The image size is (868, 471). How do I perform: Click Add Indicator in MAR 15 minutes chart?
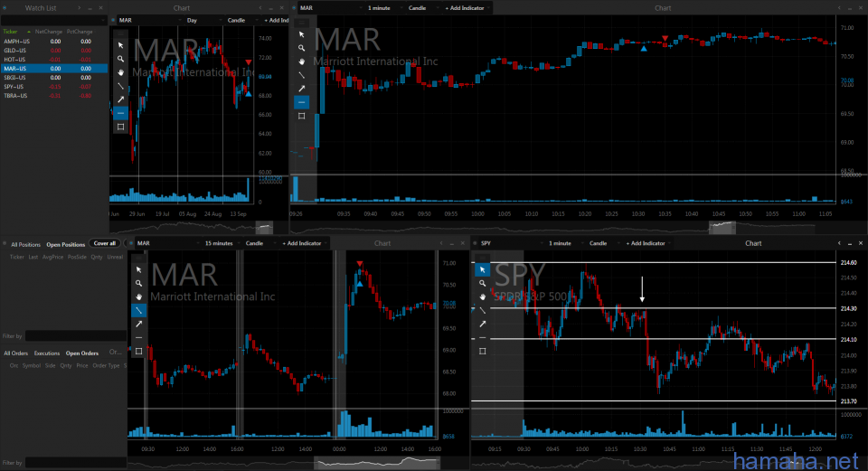coord(302,243)
